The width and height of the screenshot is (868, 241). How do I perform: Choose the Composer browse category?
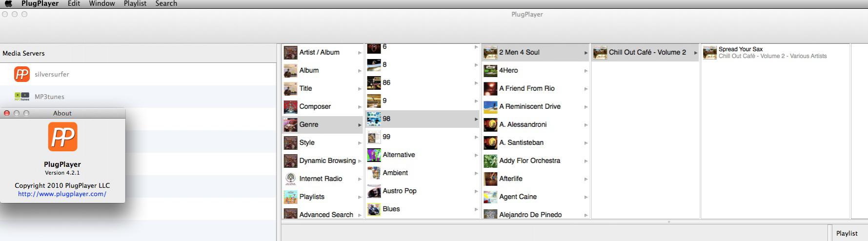coord(315,106)
